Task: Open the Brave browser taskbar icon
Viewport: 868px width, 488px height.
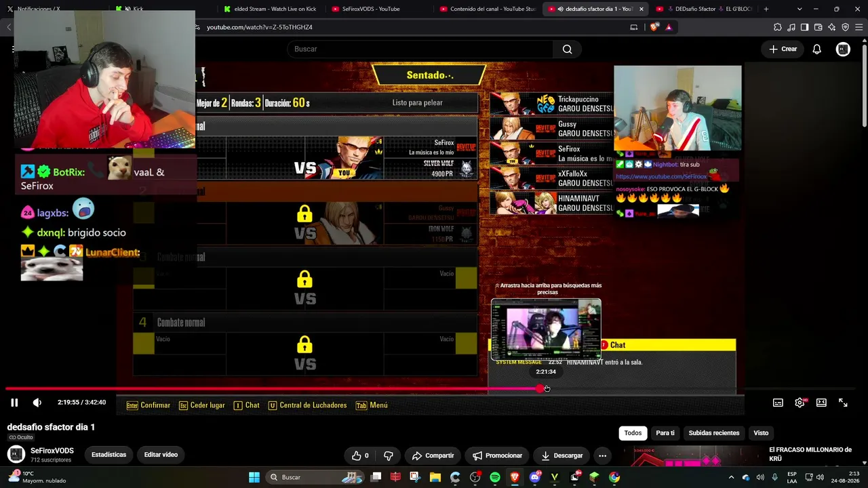Action: 515,477
